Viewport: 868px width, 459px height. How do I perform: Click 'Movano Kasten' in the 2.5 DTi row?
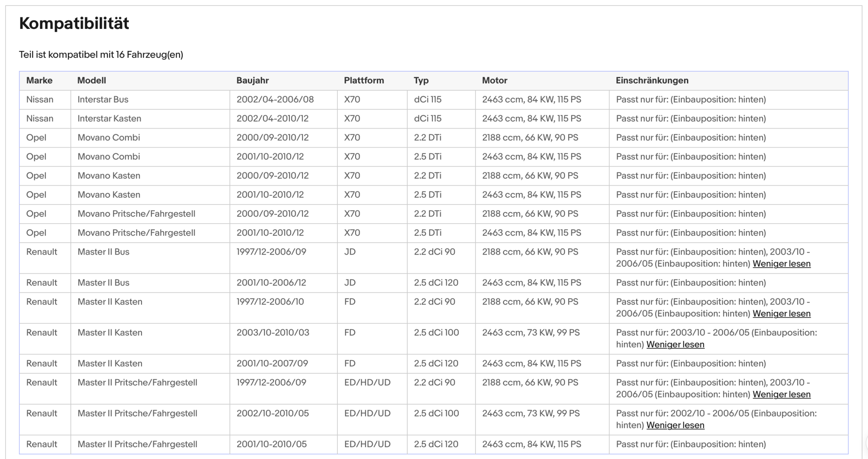click(x=109, y=195)
